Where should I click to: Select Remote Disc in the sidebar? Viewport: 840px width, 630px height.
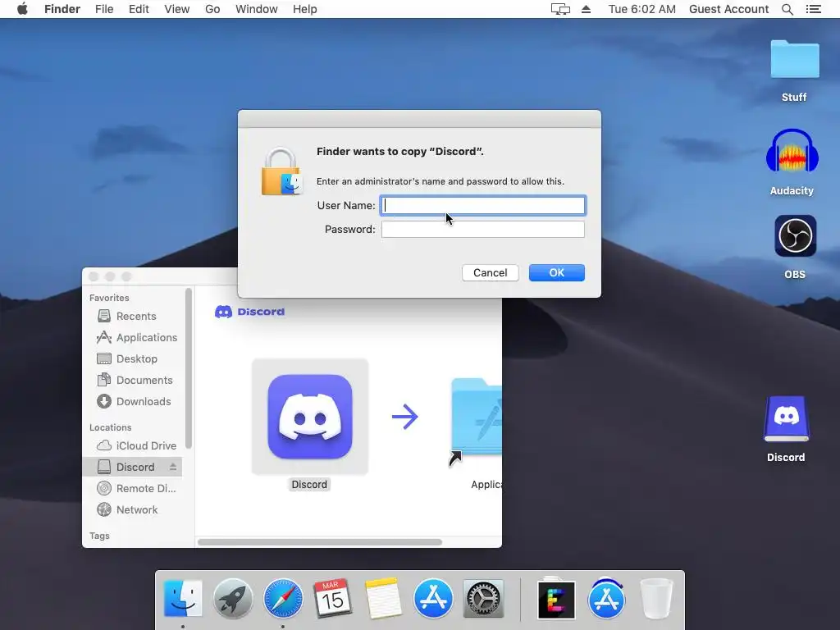[x=133, y=489]
